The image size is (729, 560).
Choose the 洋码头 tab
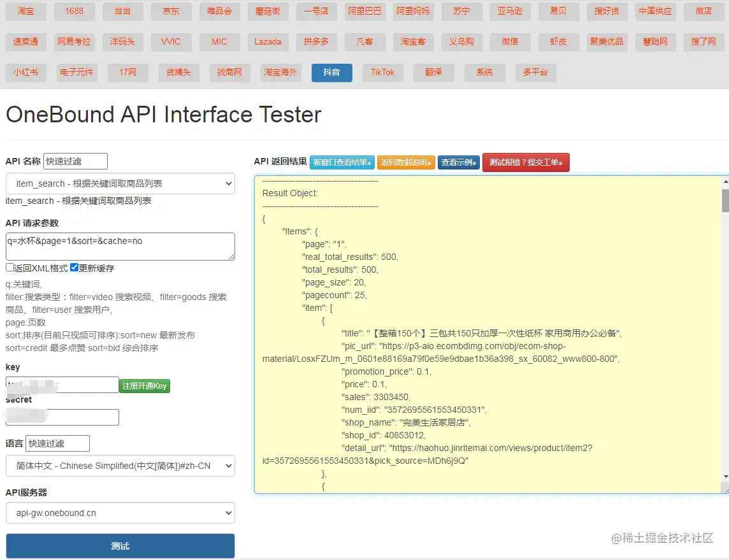tap(123, 42)
